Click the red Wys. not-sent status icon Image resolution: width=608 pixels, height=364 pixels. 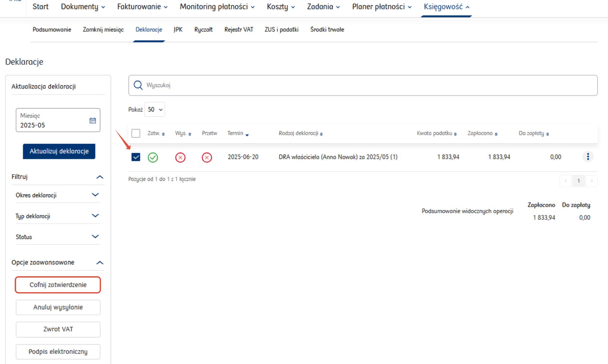point(180,157)
